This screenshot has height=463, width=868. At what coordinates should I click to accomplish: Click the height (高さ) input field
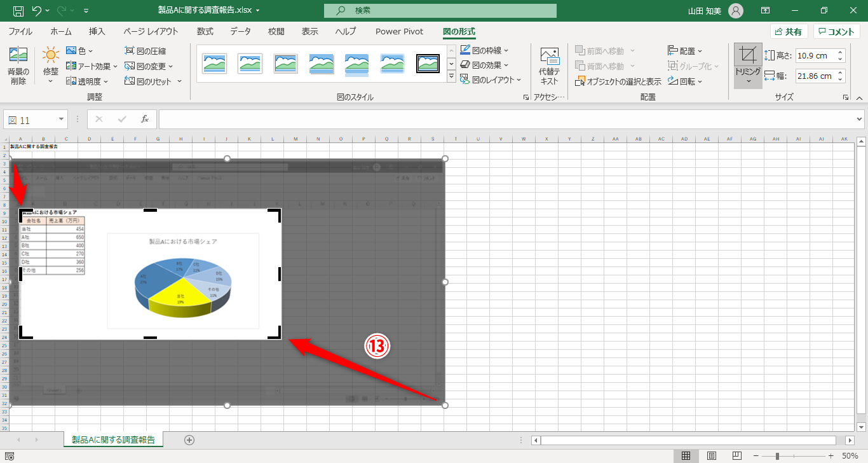click(815, 55)
